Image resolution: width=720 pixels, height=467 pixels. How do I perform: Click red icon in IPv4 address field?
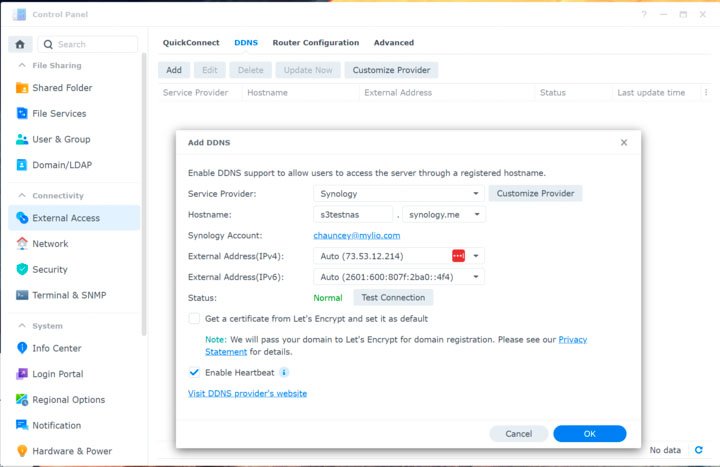tap(458, 256)
